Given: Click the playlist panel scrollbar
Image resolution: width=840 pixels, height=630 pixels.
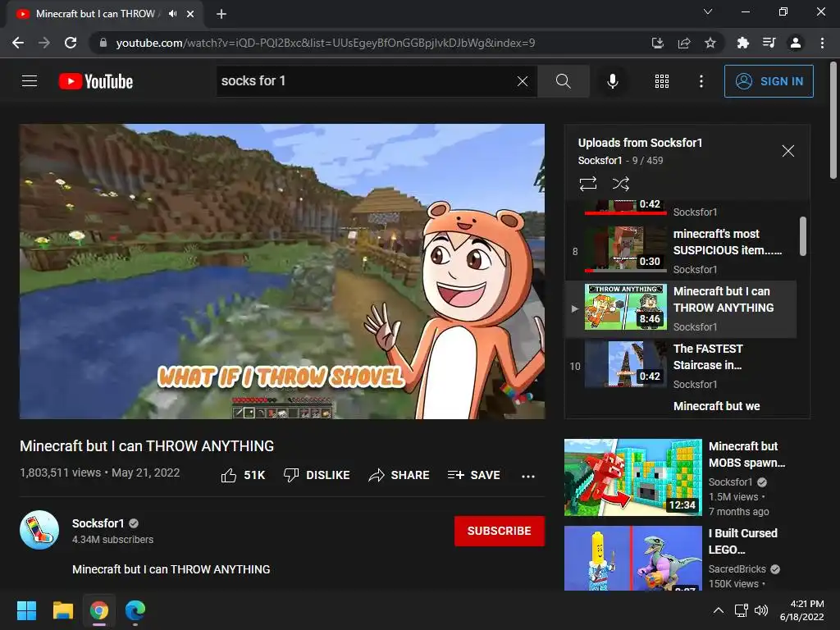Looking at the screenshot, I should 802,236.
